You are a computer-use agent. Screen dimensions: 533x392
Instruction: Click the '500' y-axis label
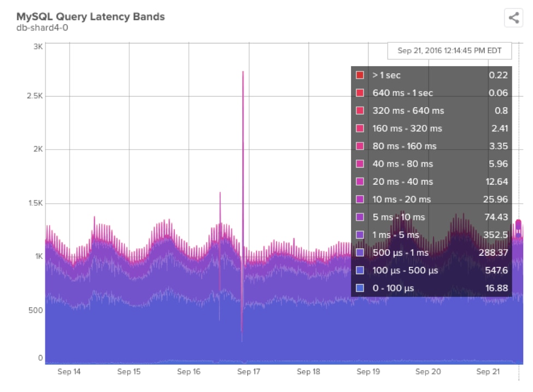pyautogui.click(x=36, y=310)
